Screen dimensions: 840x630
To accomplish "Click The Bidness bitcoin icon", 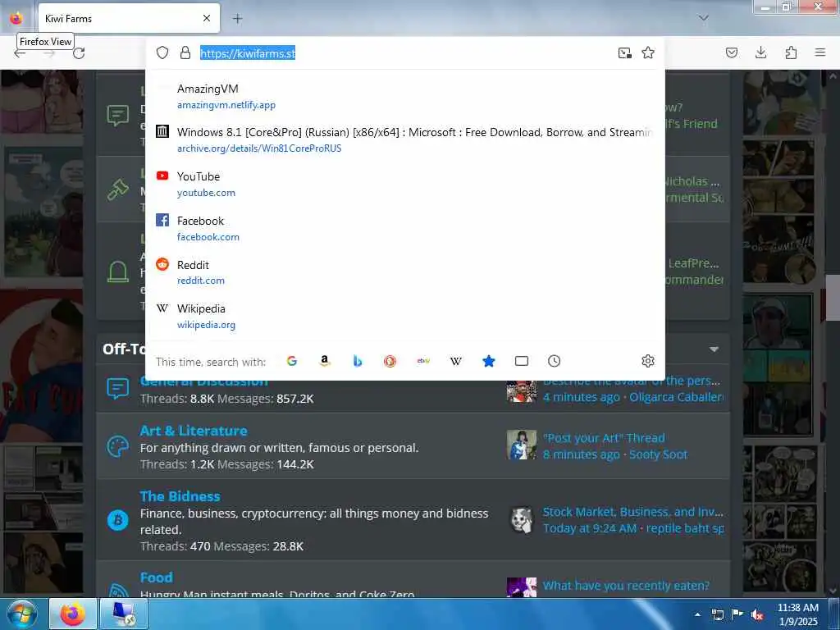I will (118, 519).
